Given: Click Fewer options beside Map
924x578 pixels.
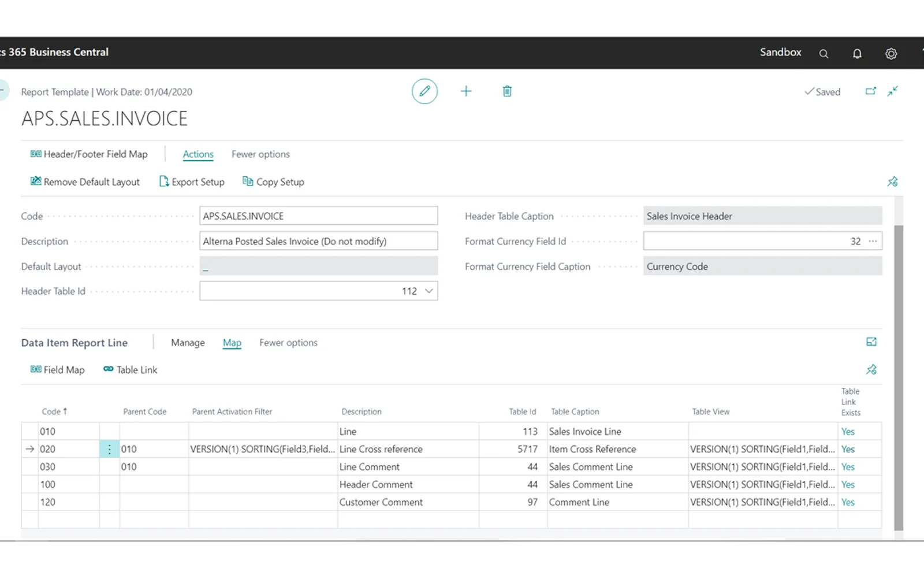Looking at the screenshot, I should click(x=288, y=343).
